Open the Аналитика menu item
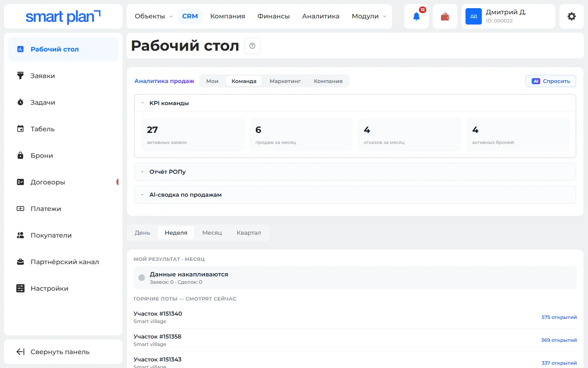The width and height of the screenshot is (588, 368). pyautogui.click(x=321, y=16)
